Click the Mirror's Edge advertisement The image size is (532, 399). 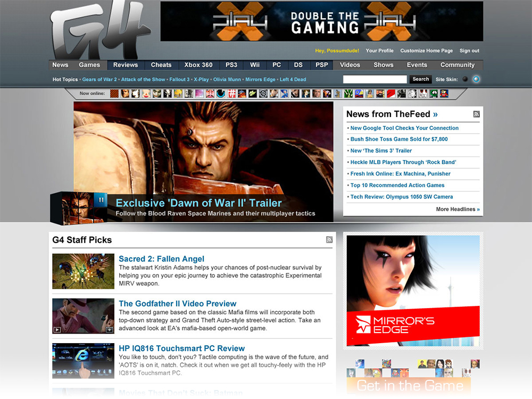pos(413,291)
